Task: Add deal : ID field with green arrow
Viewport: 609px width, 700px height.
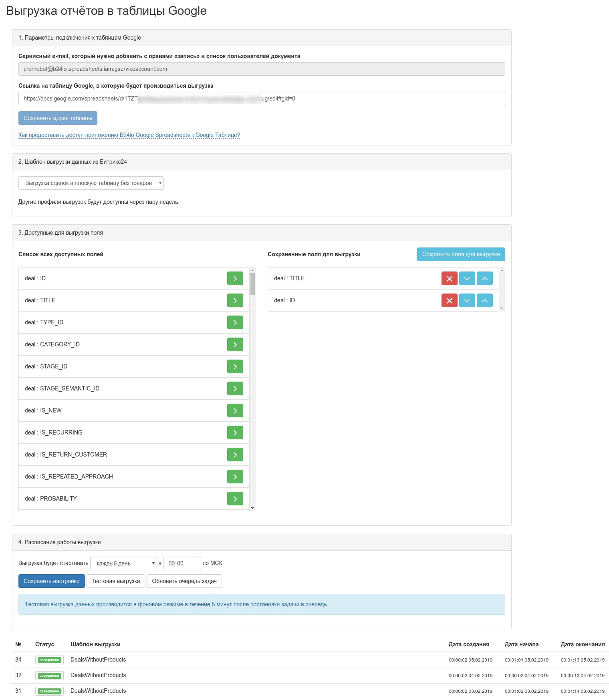Action: [x=235, y=278]
